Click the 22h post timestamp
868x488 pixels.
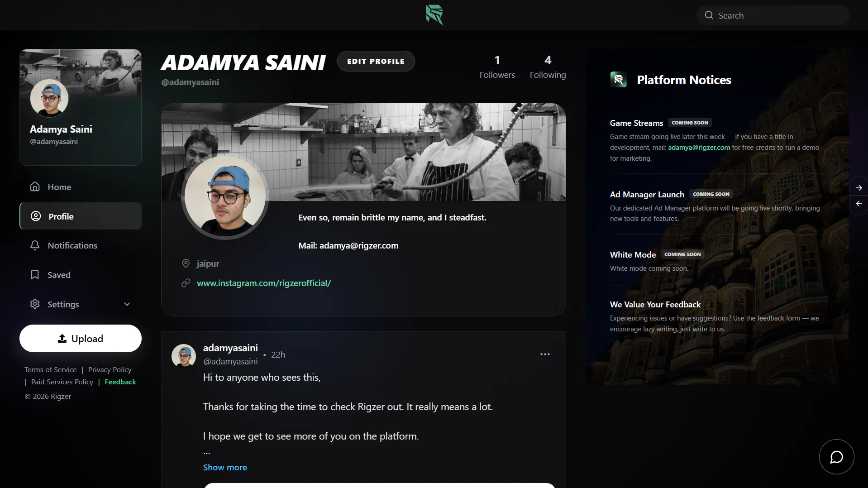[278, 354]
